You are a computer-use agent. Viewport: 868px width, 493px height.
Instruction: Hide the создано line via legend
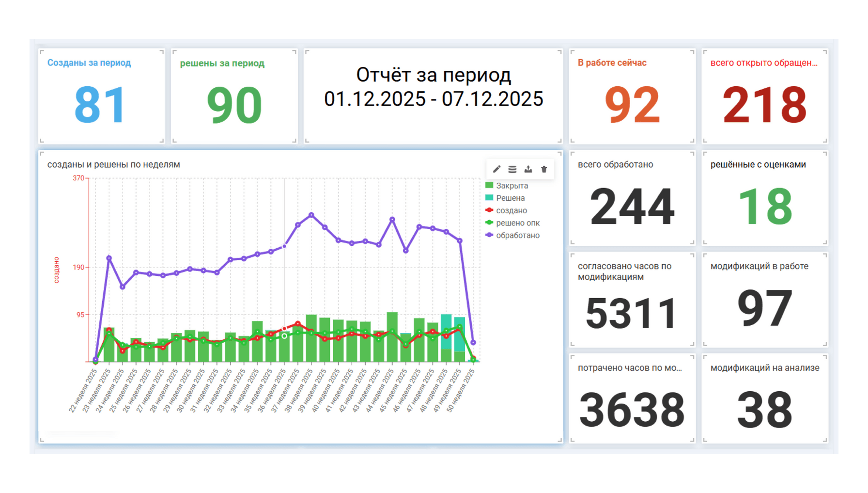511,210
